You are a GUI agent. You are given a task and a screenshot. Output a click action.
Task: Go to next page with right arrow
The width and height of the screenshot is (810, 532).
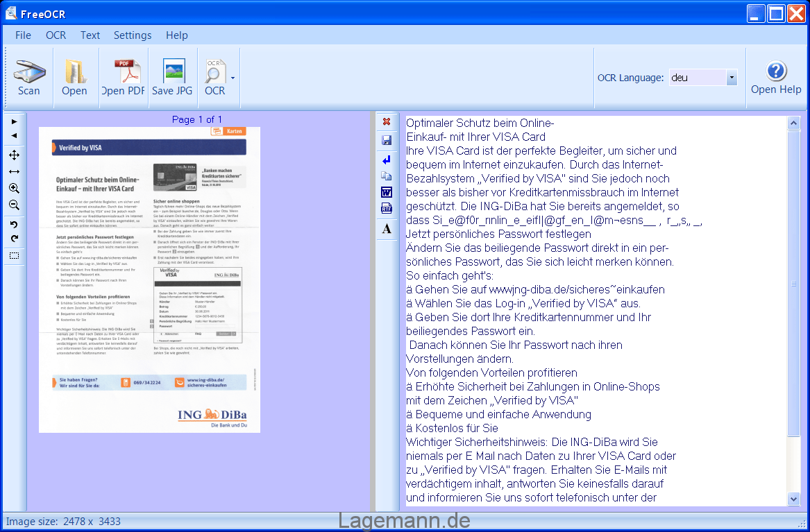click(15, 122)
